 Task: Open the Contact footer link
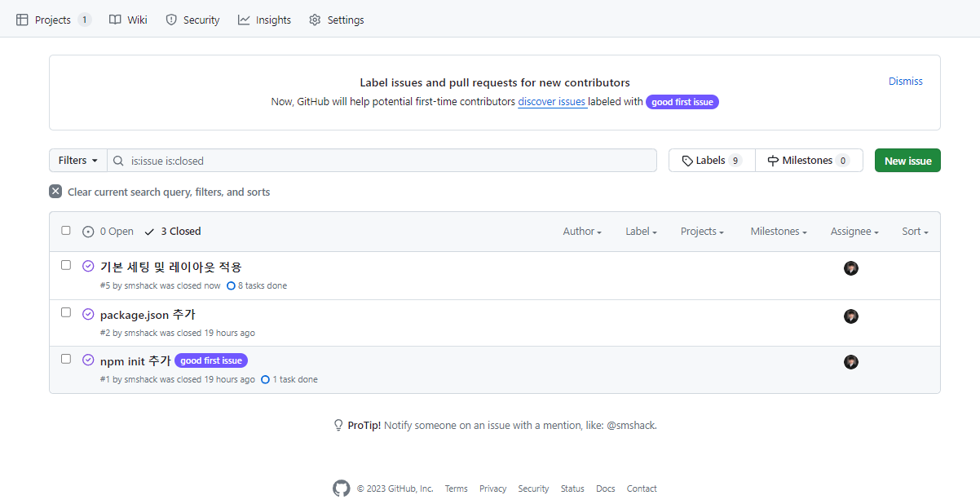point(642,489)
